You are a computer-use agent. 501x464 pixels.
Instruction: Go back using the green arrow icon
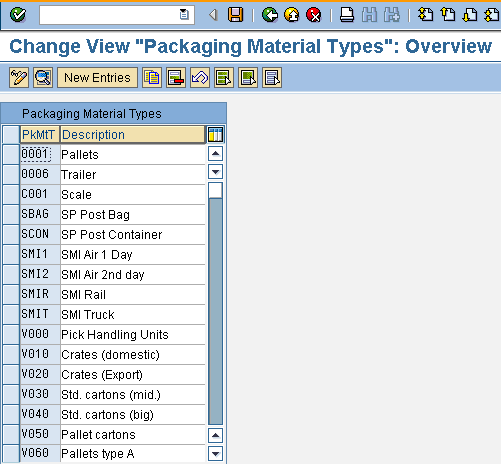click(270, 15)
